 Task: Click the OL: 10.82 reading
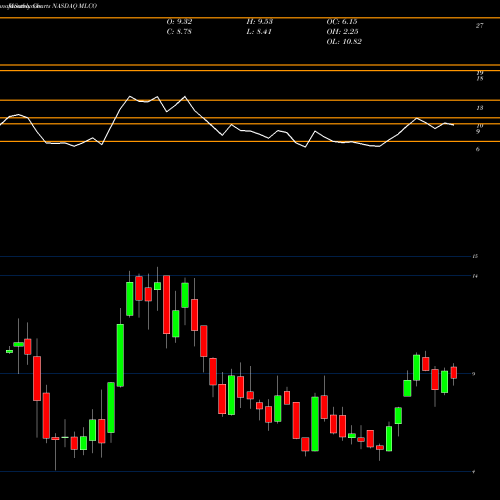coord(344,42)
